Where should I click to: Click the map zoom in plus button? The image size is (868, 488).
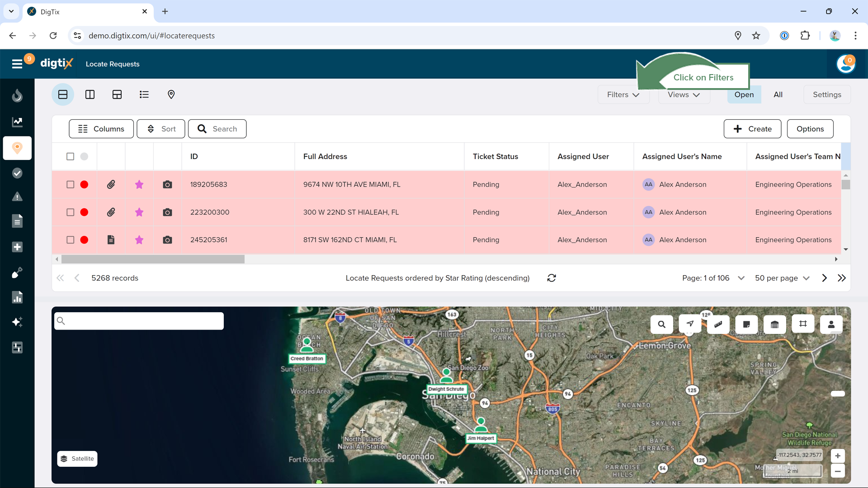point(838,455)
